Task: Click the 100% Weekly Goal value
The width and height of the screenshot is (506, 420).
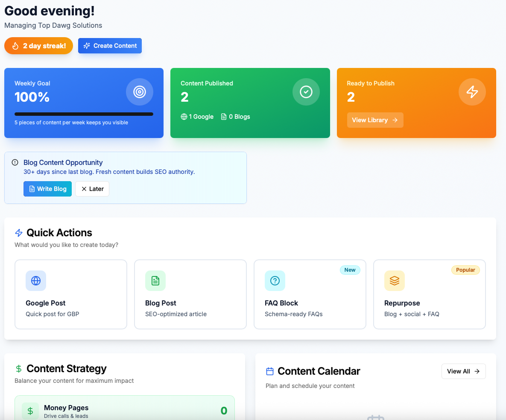Action: point(32,97)
